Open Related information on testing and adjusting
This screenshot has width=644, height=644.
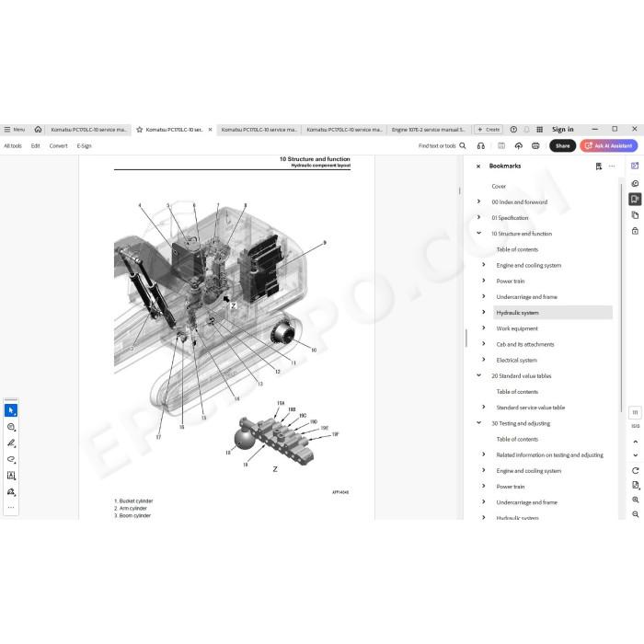[549, 455]
